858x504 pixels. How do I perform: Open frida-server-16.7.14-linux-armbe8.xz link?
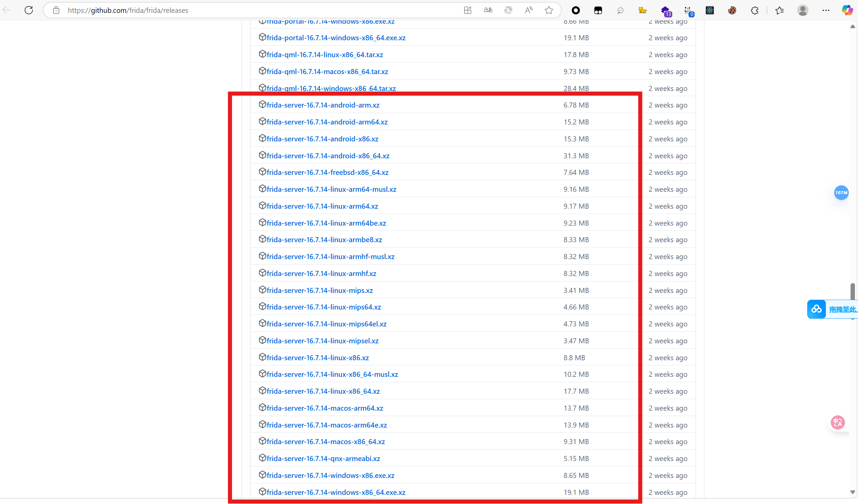[324, 239]
